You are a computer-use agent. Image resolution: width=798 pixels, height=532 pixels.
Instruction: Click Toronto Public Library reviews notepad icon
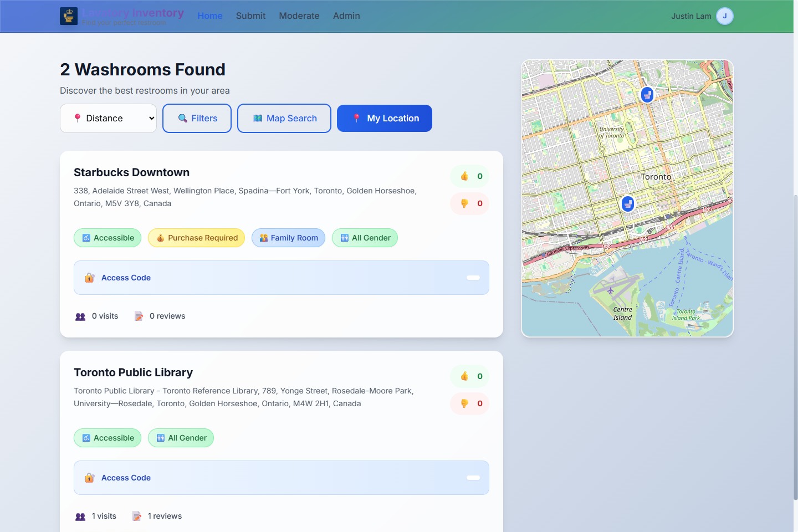137,516
